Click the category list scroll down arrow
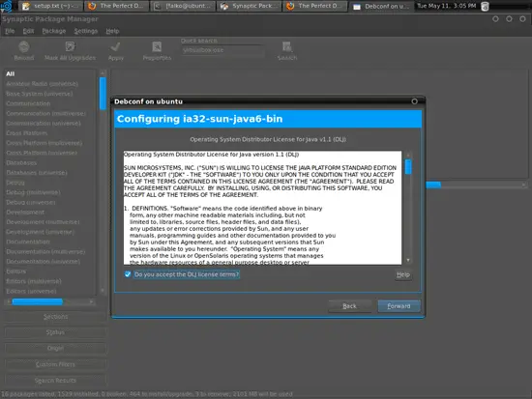 click(103, 291)
